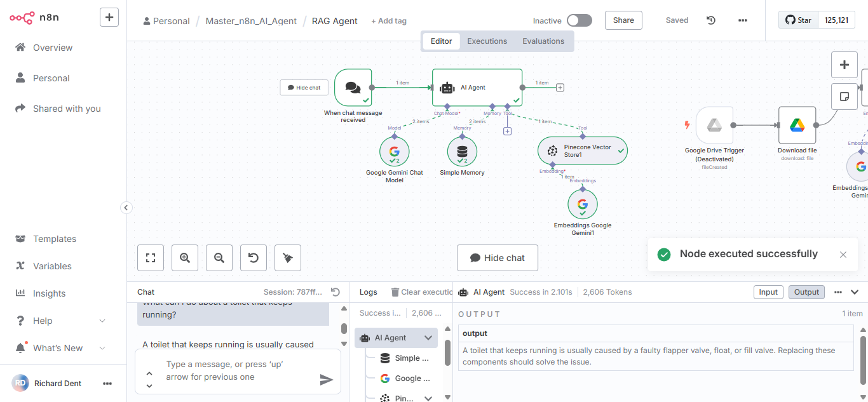Expand the Pinecone log row
This screenshot has width=868, height=402.
[x=429, y=398]
